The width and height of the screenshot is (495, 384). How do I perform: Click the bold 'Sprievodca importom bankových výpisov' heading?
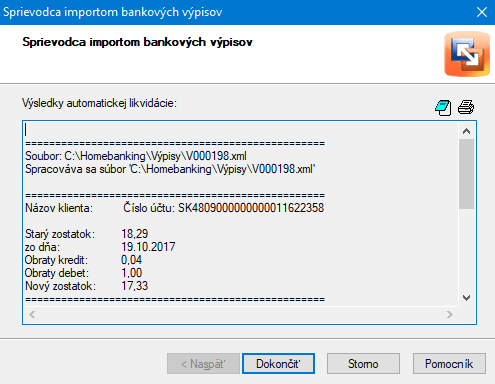pyautogui.click(x=137, y=42)
